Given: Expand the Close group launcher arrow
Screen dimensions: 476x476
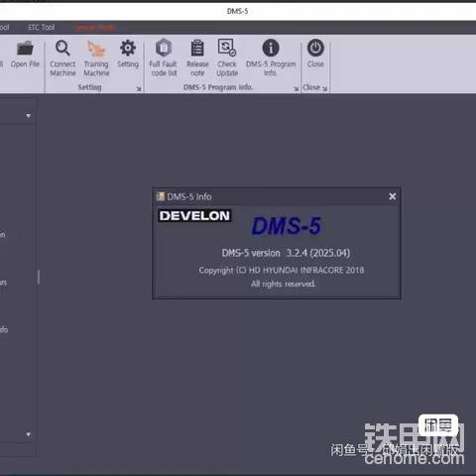Looking at the screenshot, I should 325,88.
